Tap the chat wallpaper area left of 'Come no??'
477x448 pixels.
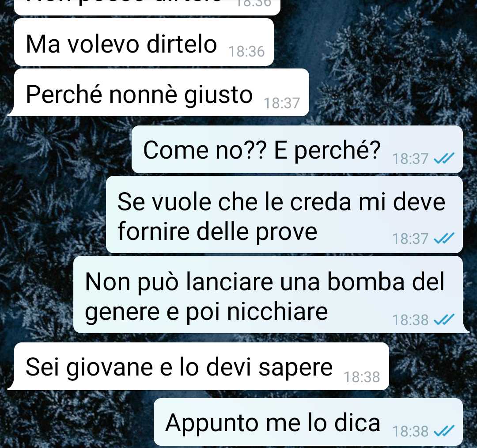(65, 149)
